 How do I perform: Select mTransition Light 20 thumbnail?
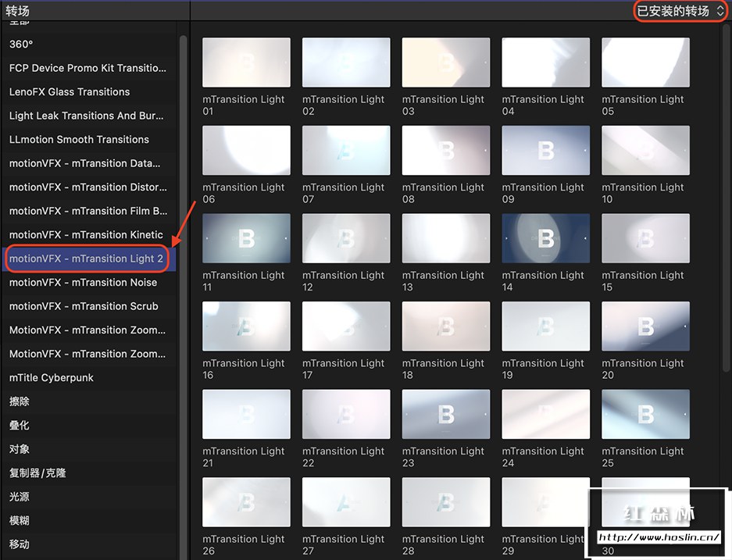point(645,326)
